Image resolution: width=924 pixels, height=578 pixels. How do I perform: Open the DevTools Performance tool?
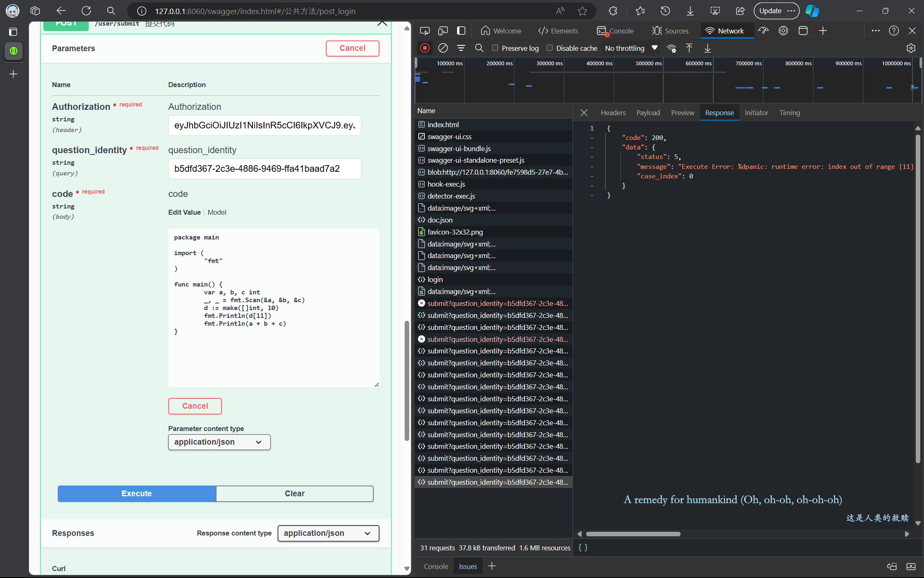point(764,31)
